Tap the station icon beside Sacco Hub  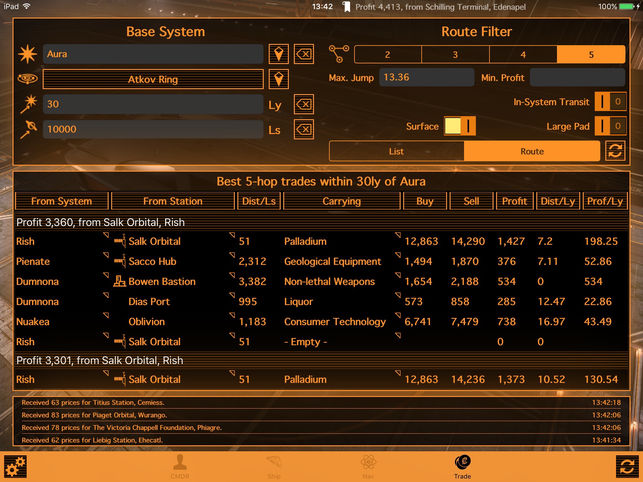(120, 261)
